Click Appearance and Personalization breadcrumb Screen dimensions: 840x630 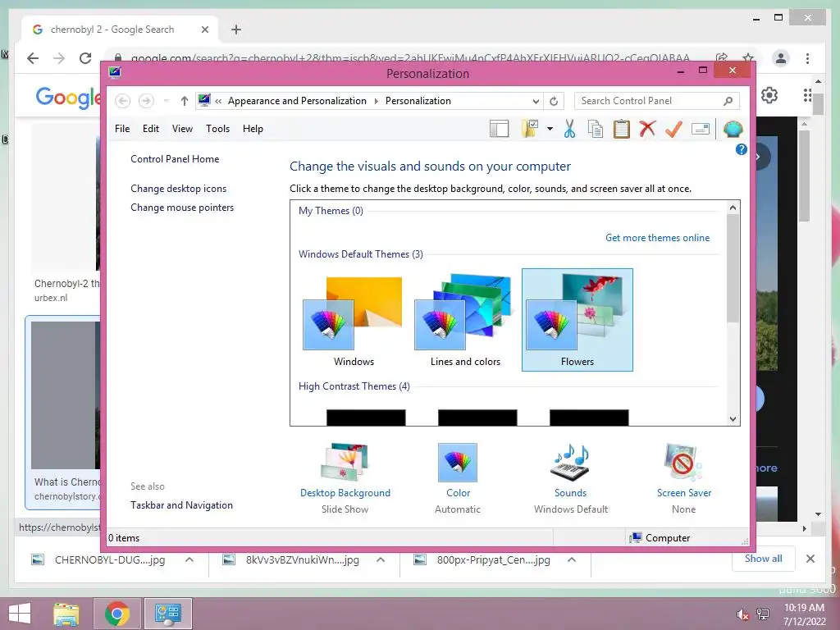(297, 101)
